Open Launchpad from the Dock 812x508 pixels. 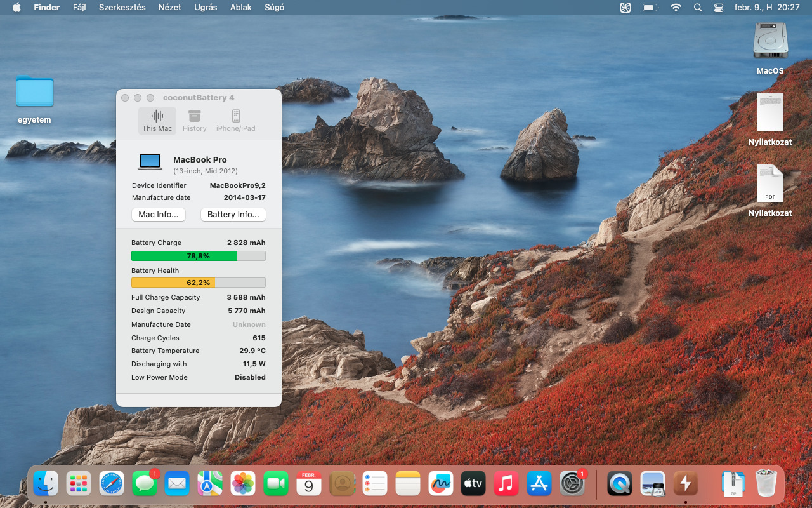point(79,484)
